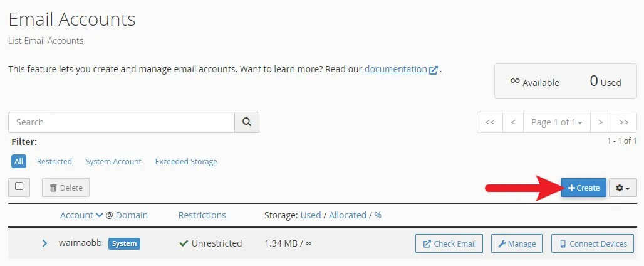The width and height of the screenshot is (644, 266).
Task: Filter by System Account
Action: pyautogui.click(x=113, y=161)
